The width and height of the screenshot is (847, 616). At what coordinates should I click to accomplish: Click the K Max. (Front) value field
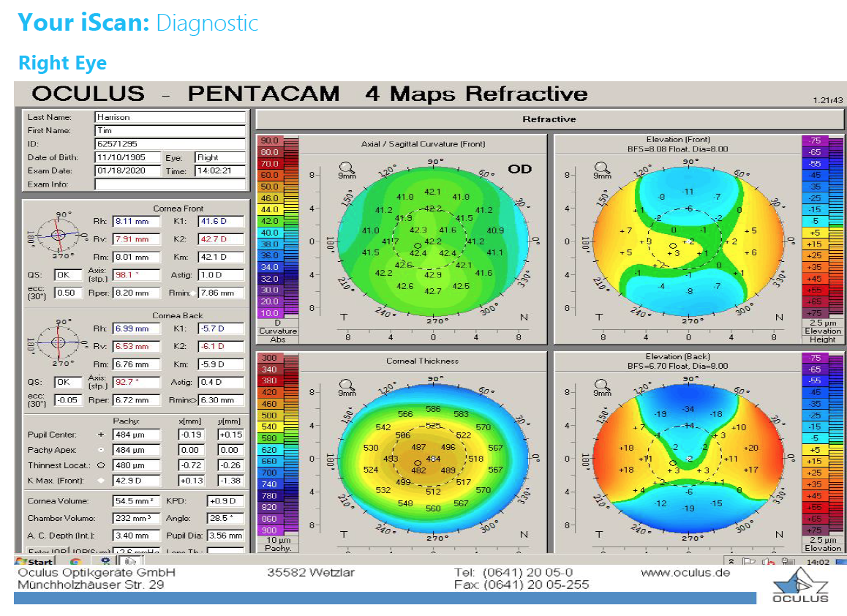pos(137,481)
